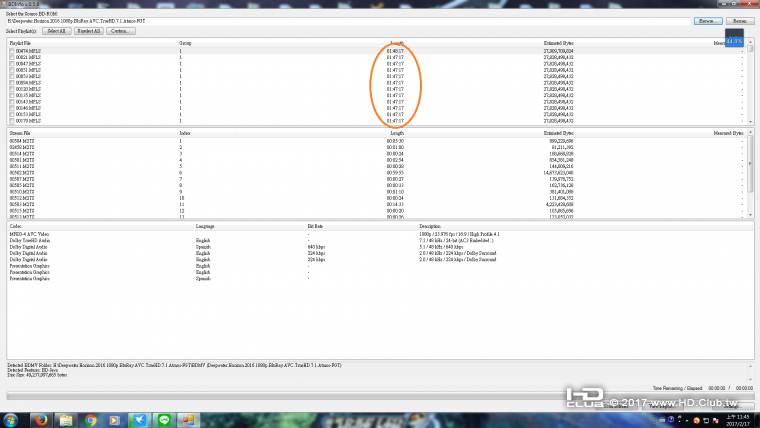Open the LINE messenger taskbar icon

coord(163,420)
